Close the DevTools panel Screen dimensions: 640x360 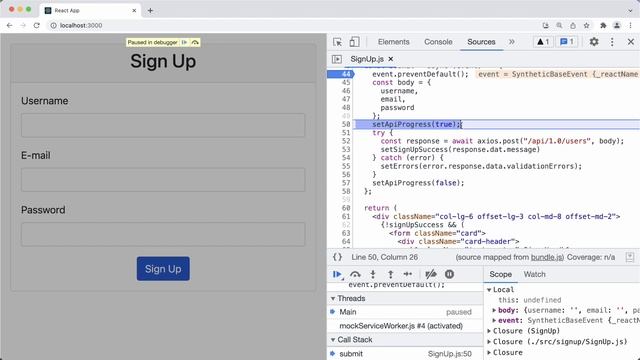click(x=631, y=42)
